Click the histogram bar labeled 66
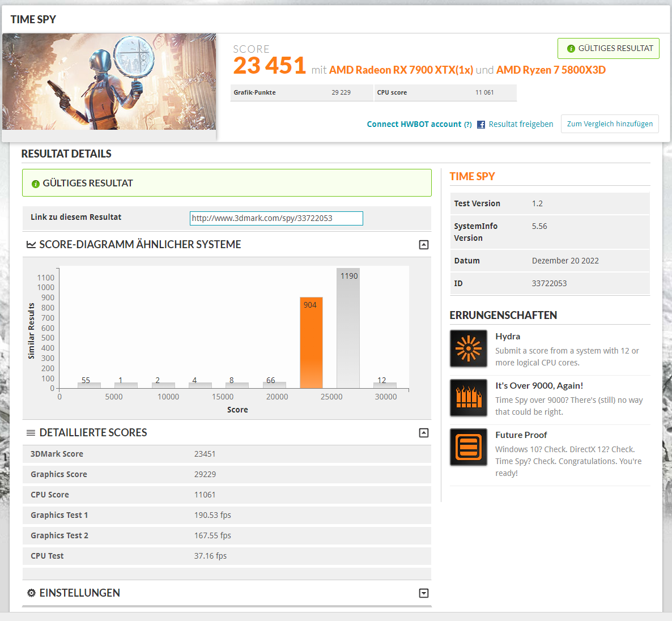672x621 pixels. tap(274, 385)
